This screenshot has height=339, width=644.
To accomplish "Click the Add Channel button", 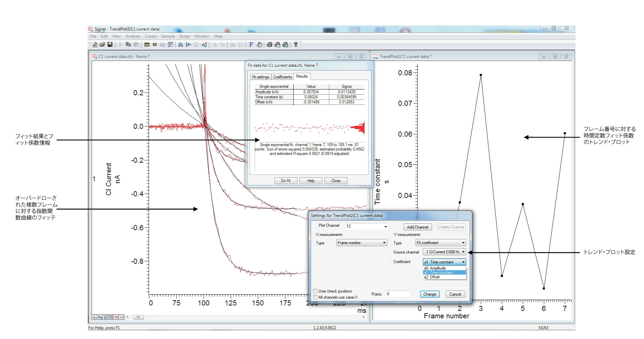I will (418, 227).
